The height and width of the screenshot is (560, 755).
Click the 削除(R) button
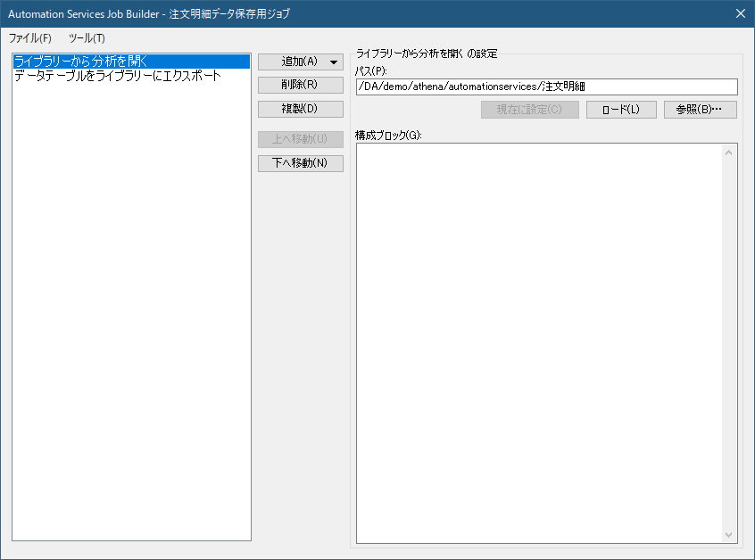click(x=301, y=85)
